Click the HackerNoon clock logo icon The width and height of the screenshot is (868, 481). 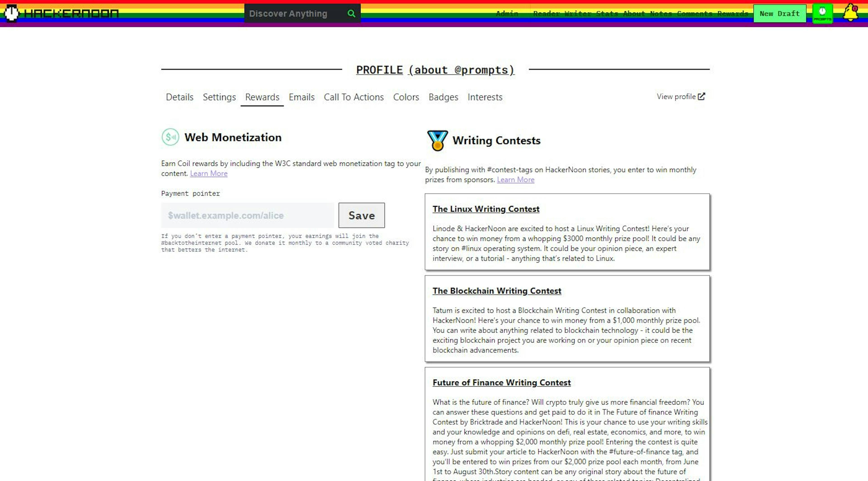[x=12, y=13]
